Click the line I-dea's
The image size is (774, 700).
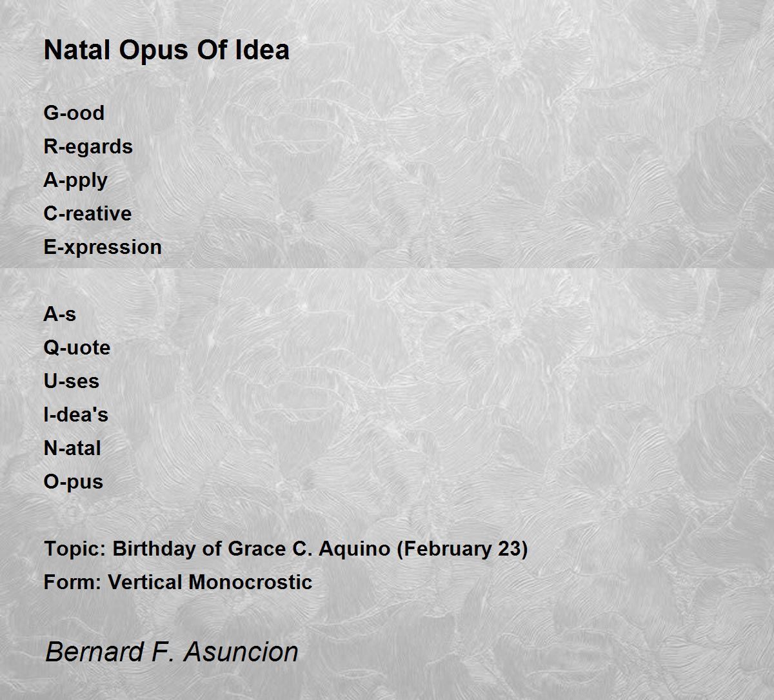coord(75,414)
